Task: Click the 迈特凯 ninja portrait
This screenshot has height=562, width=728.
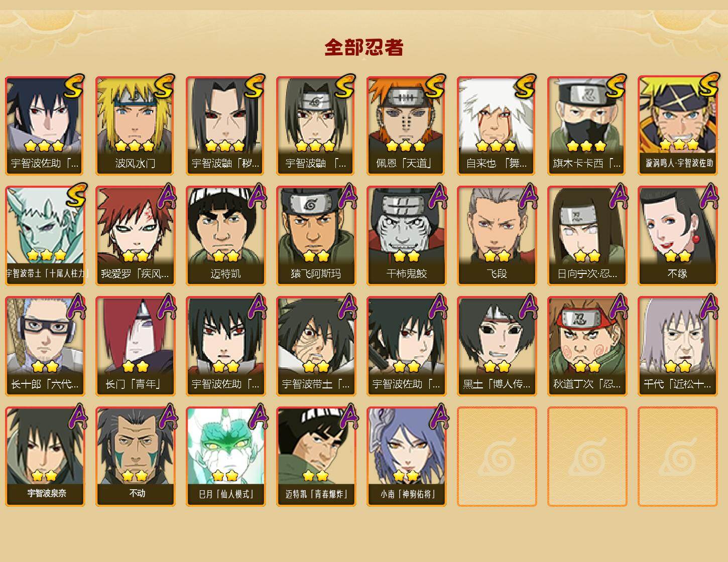Action: pyautogui.click(x=225, y=236)
